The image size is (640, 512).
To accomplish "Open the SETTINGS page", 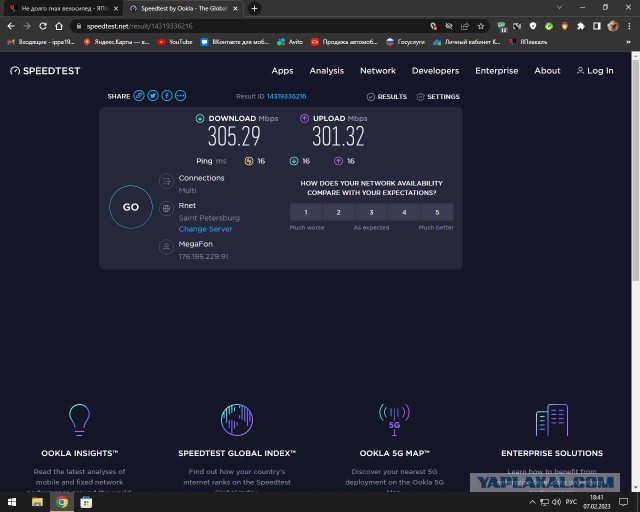I will pyautogui.click(x=438, y=97).
